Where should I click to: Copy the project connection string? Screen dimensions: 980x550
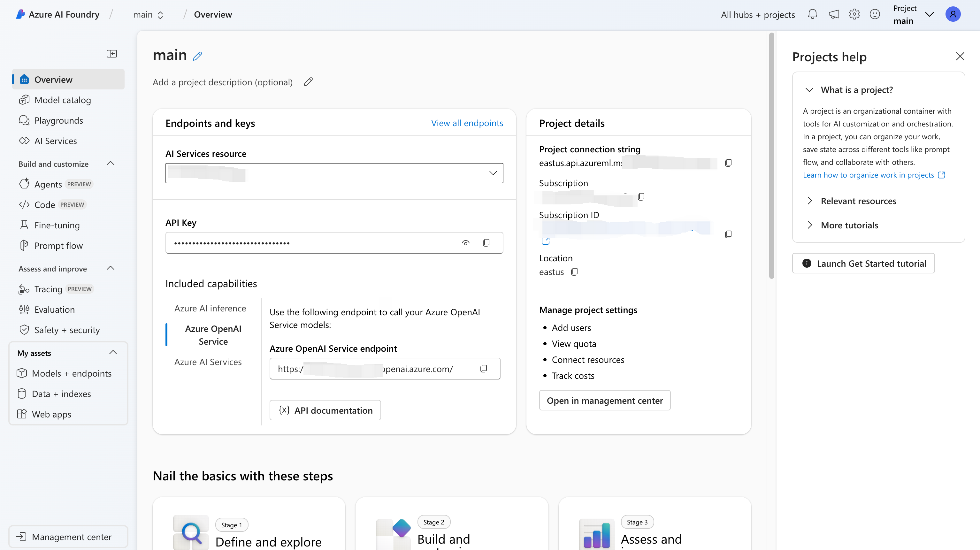(x=728, y=163)
